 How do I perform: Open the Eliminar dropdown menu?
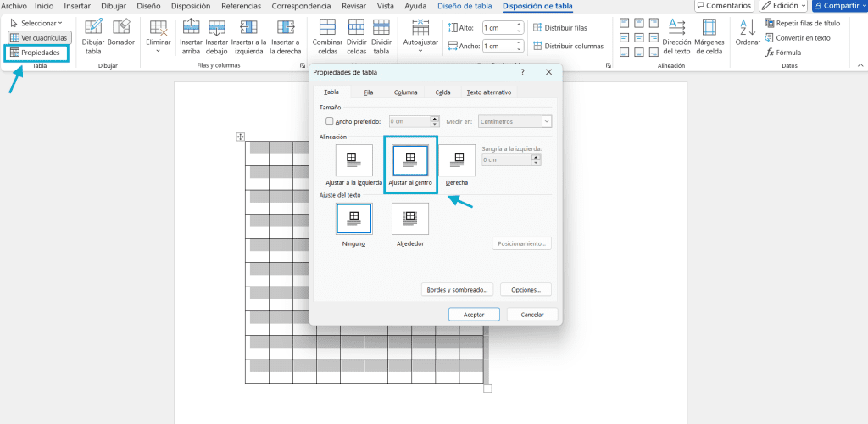[x=159, y=36]
